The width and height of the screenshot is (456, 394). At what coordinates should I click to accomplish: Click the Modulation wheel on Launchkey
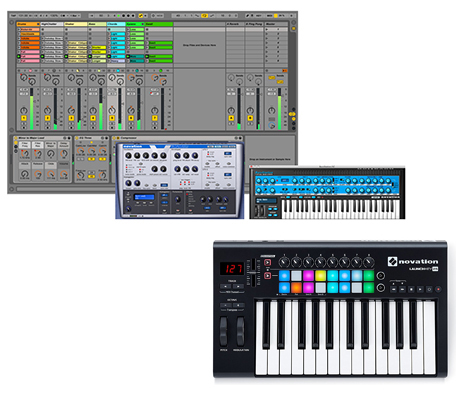tap(240, 331)
